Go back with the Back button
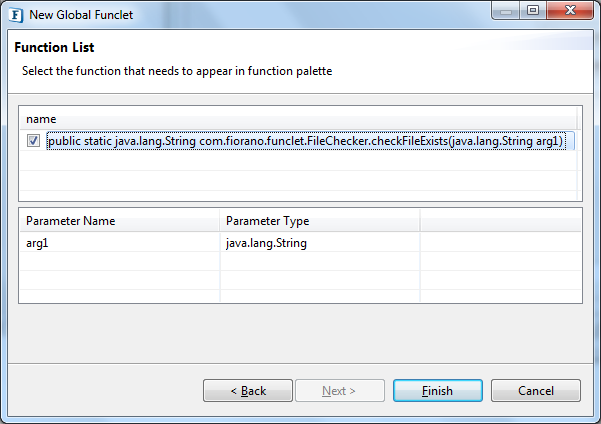 248,391
